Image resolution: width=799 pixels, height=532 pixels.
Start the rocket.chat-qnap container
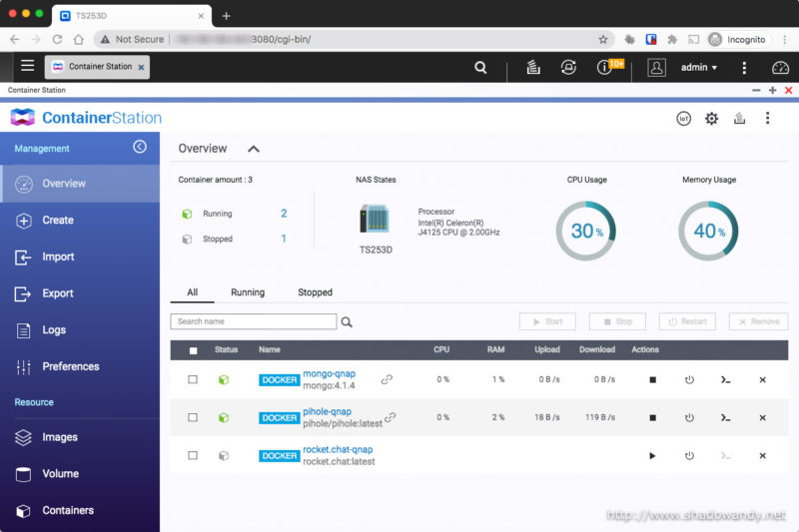pyautogui.click(x=652, y=456)
